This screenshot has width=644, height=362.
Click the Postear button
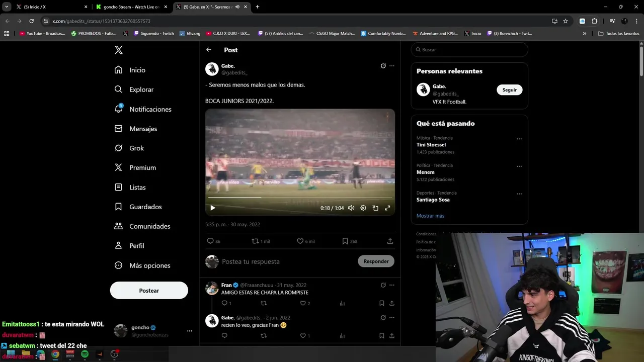[149, 291]
